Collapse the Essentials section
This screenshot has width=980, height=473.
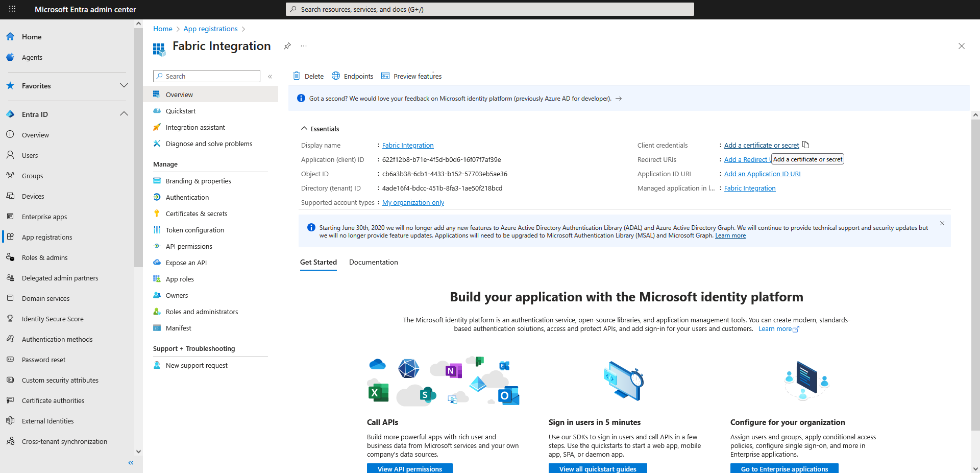(x=304, y=129)
